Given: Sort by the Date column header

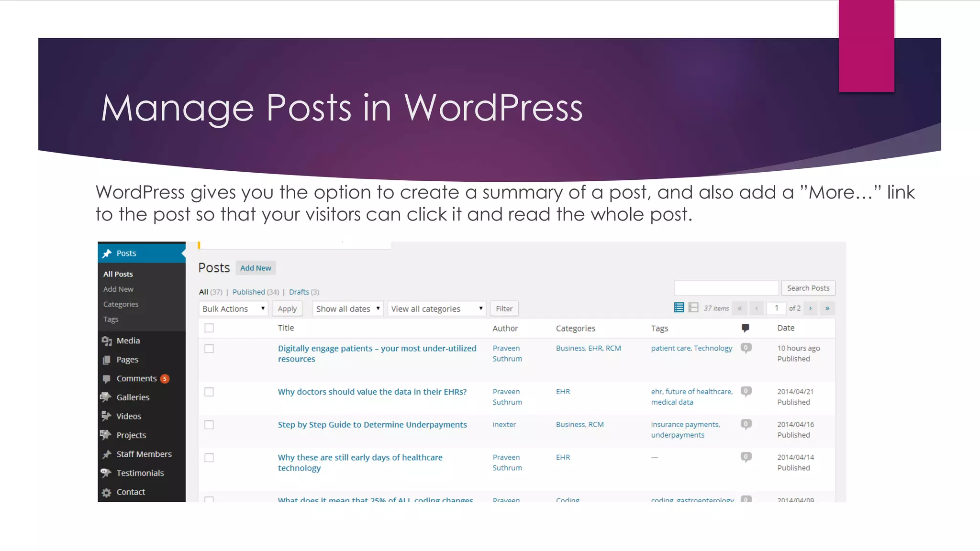Looking at the screenshot, I should (x=786, y=328).
